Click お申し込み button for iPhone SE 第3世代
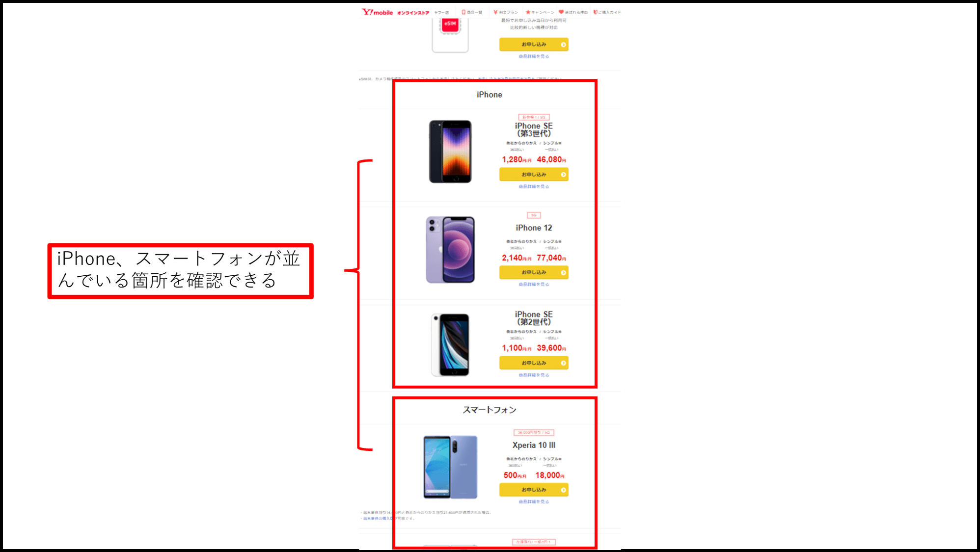 (534, 175)
